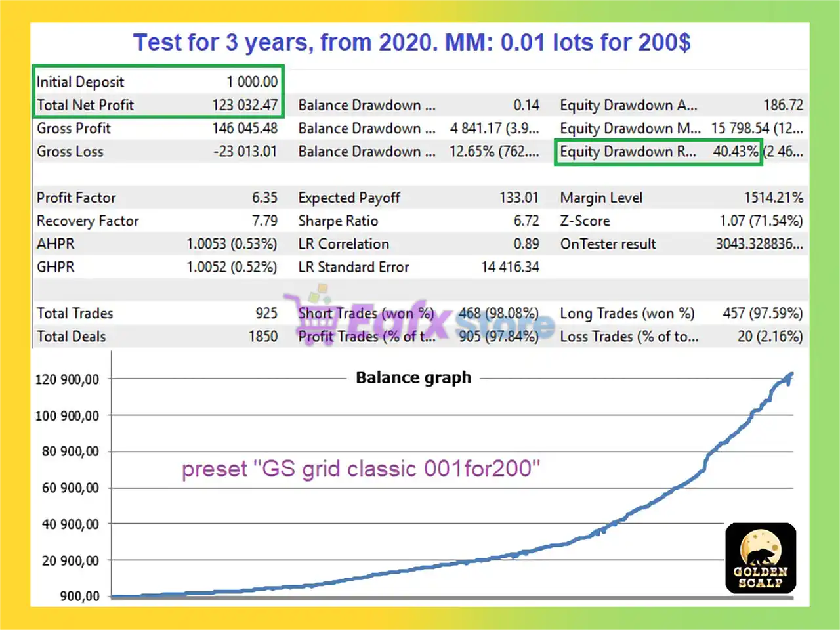Click the Short Trades value 468 (98.08%)
840x630 pixels.
499,313
